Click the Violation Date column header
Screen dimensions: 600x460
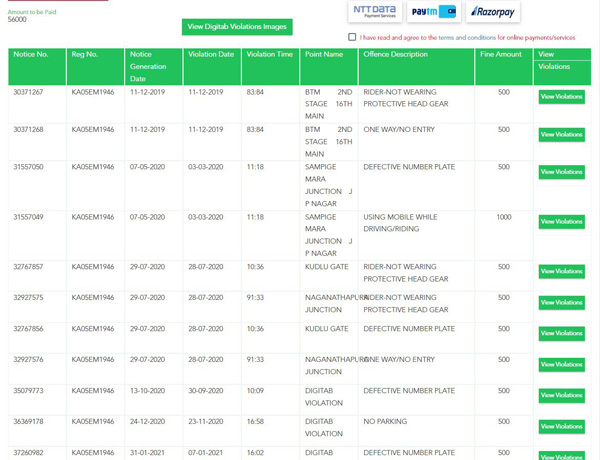tap(210, 54)
